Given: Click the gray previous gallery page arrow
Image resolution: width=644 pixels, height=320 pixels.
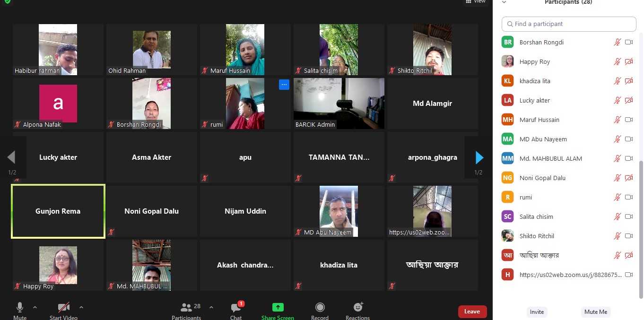Looking at the screenshot, I should point(11,157).
